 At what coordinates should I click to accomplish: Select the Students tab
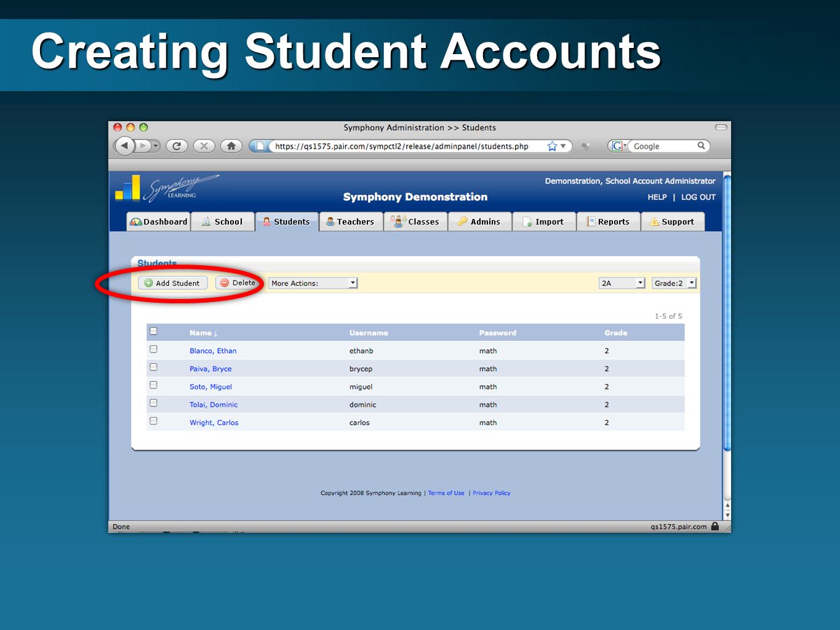pyautogui.click(x=287, y=221)
